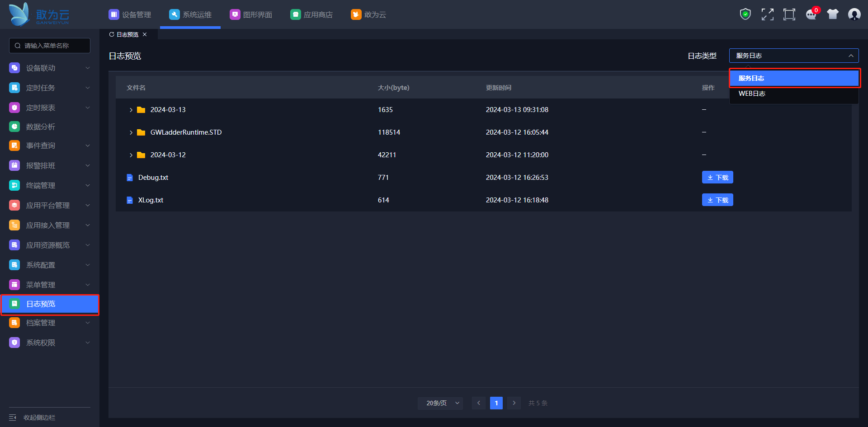Go to the next page
Screen dimensions: 868x427
click(x=514, y=403)
